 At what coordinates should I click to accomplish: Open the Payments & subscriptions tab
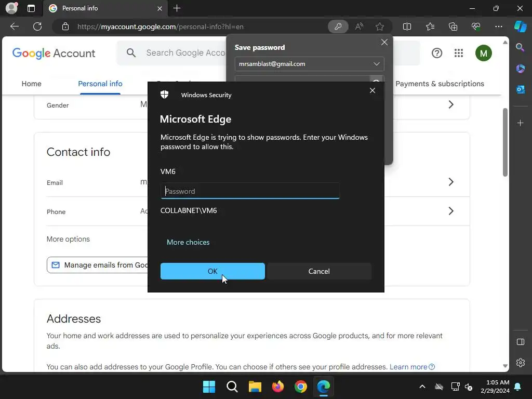point(440,84)
